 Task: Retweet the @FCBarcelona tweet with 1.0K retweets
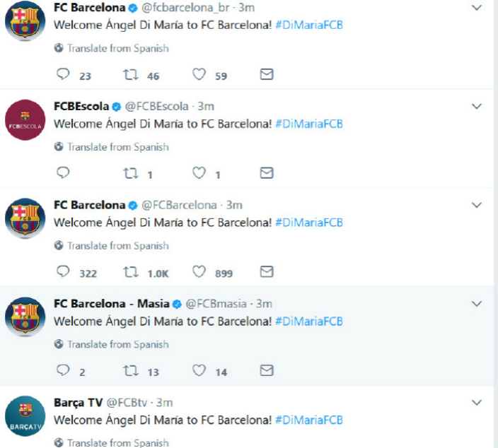click(131, 272)
